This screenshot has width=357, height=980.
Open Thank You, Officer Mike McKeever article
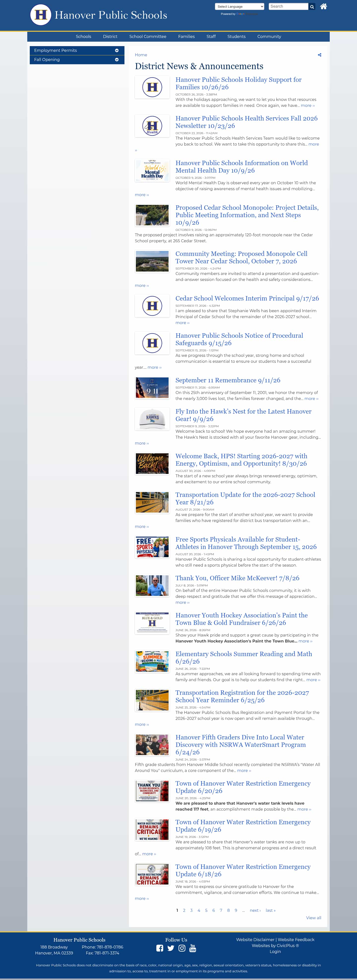[237, 578]
